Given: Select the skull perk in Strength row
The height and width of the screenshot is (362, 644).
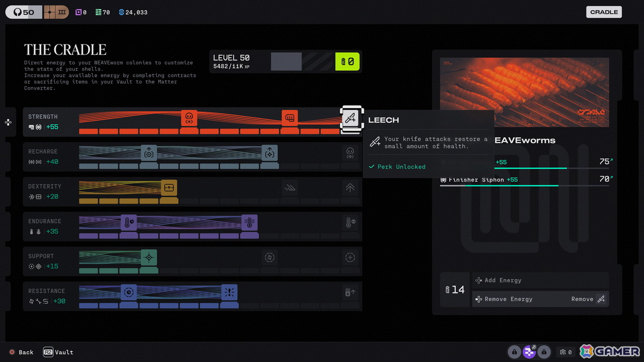Looking at the screenshot, I should (189, 118).
